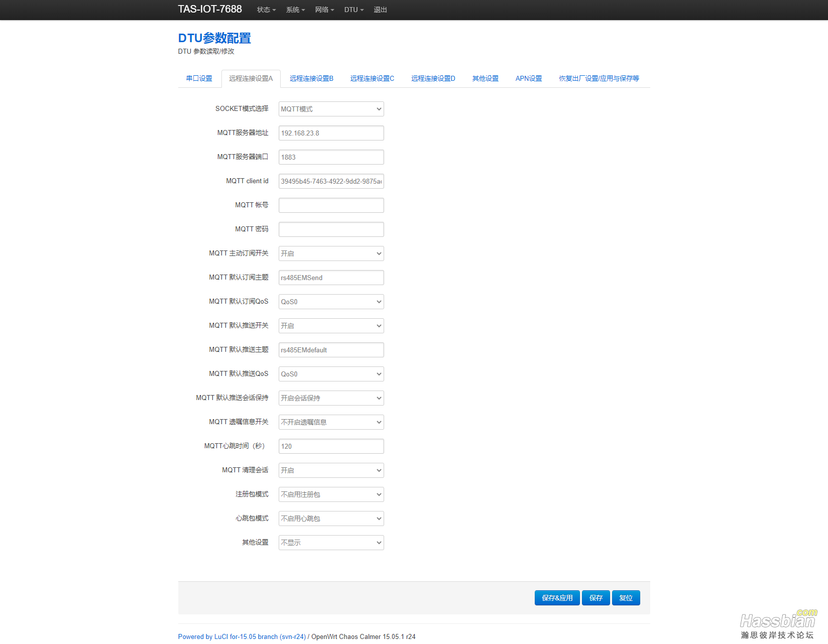The width and height of the screenshot is (828, 644).
Task: Edit the MQTT心跳时间 field
Action: point(331,446)
